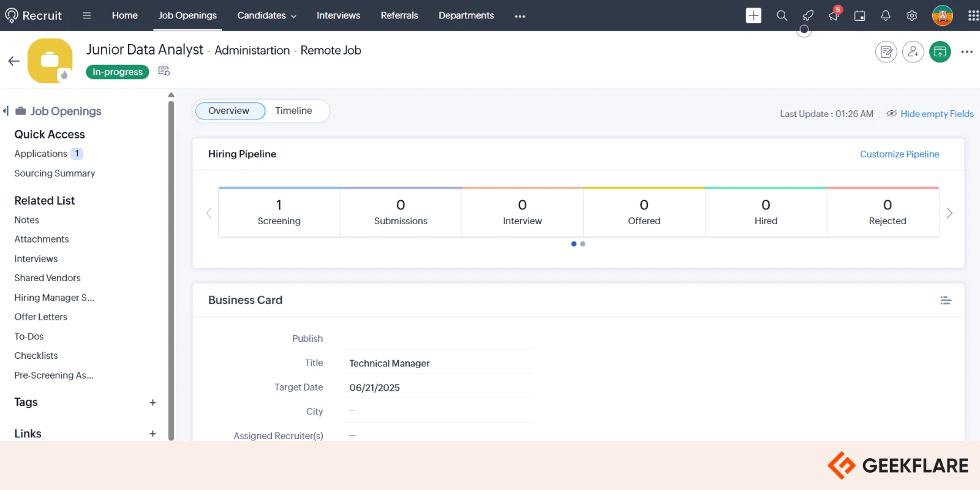Click the green publish icon button

click(x=940, y=52)
